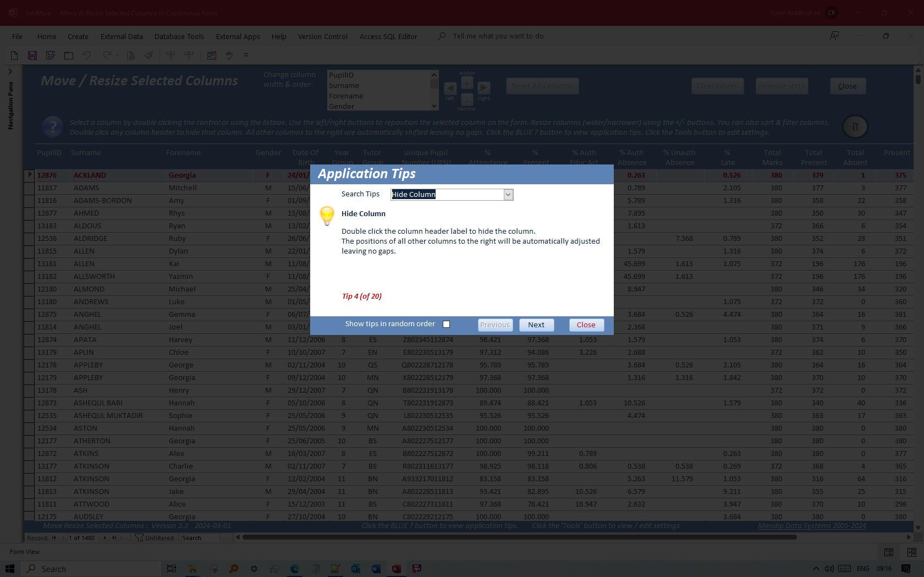
Task: Click the Open folder toolbar icon
Action: [x=69, y=55]
